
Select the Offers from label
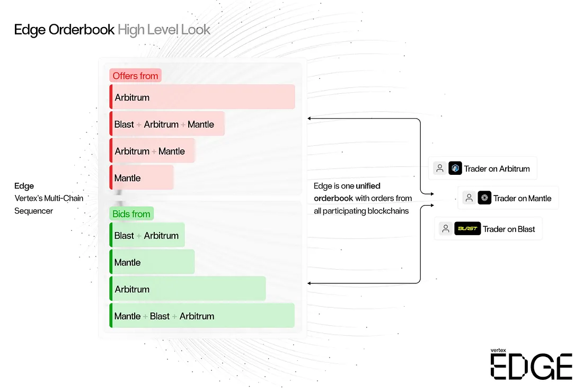pos(135,75)
